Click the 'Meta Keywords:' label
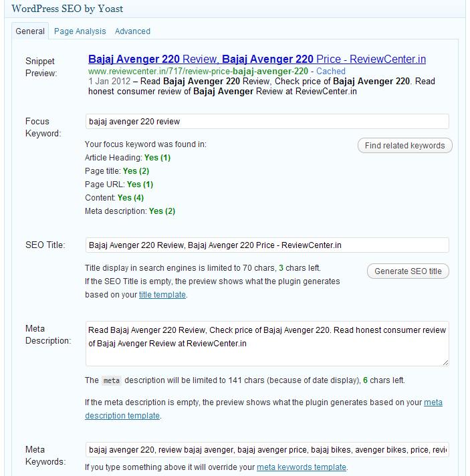This screenshot has width=470, height=476. pos(45,455)
